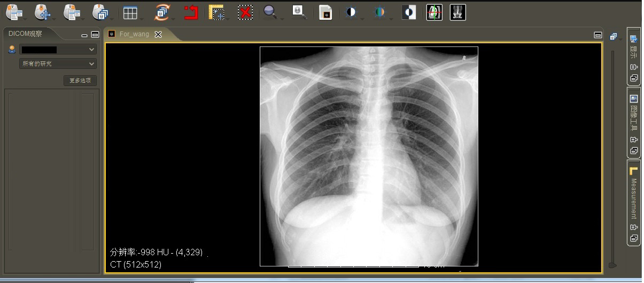The image size is (644, 283).
Task: Click the last toolbar icon showing a chest X-ray
Action: 458,12
